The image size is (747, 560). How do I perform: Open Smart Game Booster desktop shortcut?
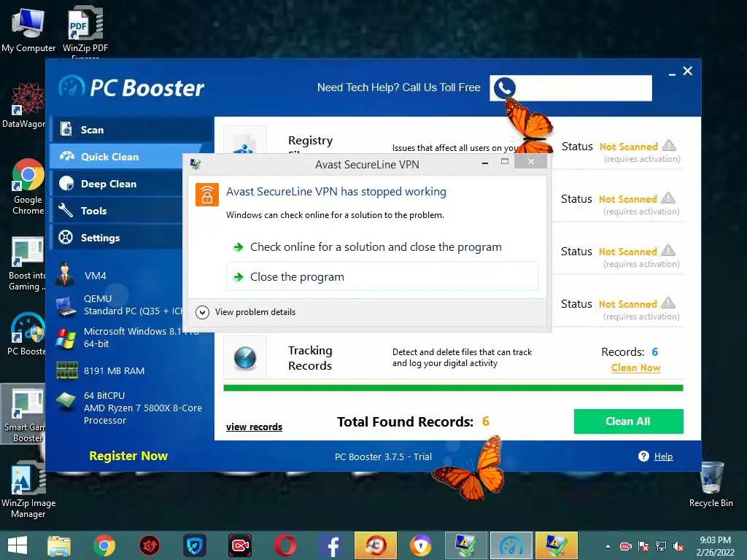coord(24,414)
